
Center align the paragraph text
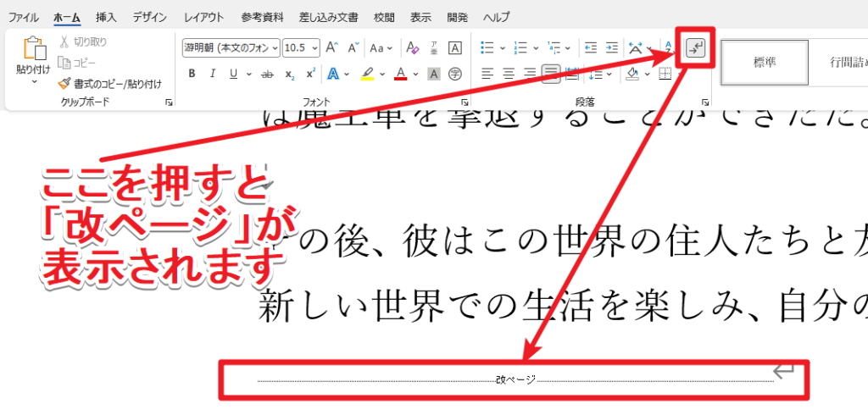pyautogui.click(x=509, y=74)
